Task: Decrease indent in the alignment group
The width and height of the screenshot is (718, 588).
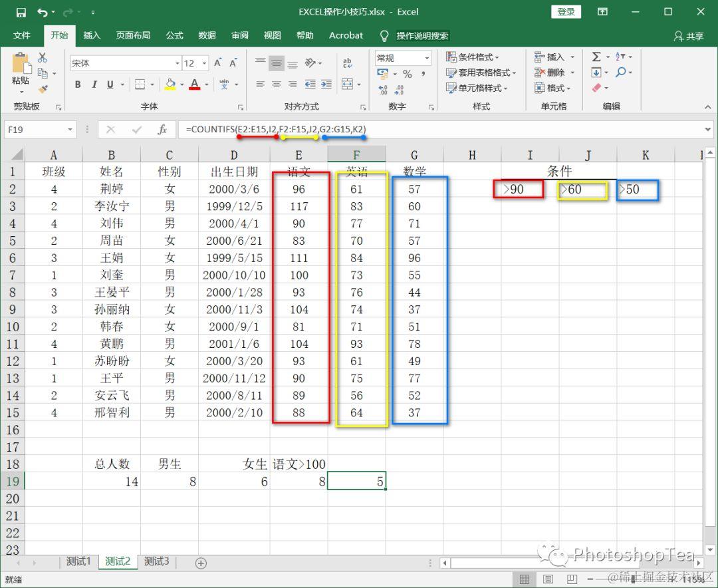Action: click(310, 84)
